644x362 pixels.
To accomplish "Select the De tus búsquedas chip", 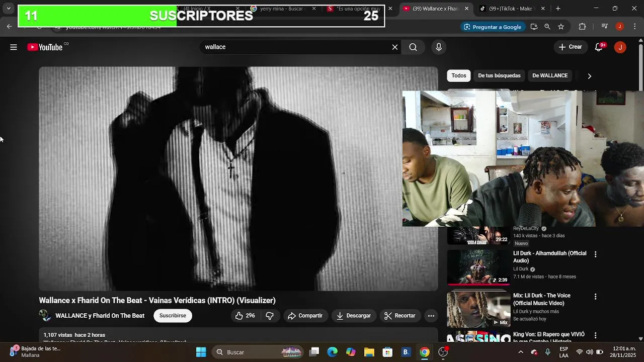I will (x=499, y=75).
